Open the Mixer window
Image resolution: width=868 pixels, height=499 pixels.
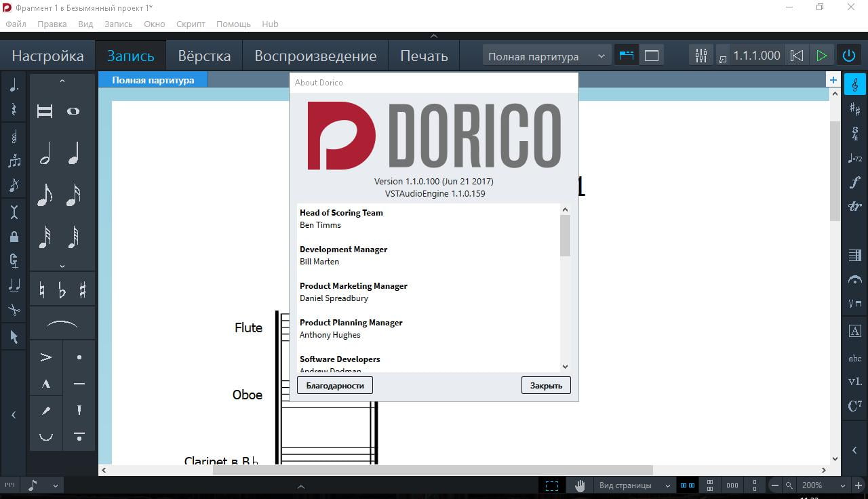(x=701, y=56)
